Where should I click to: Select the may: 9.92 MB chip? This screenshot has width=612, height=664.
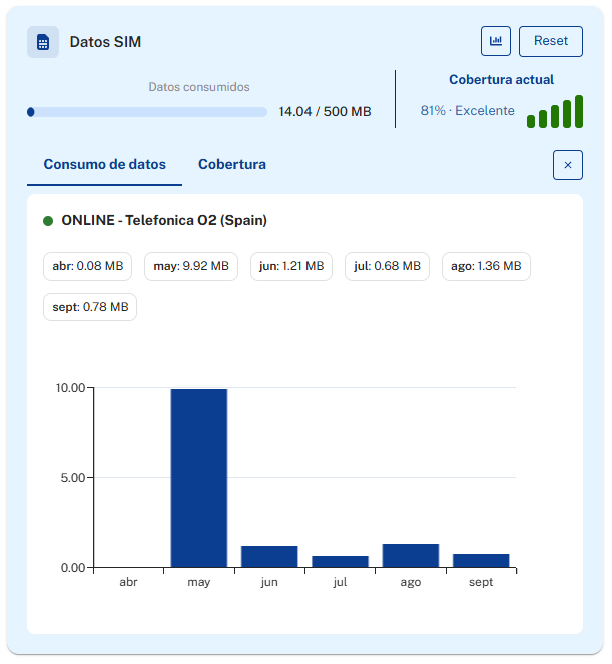191,266
